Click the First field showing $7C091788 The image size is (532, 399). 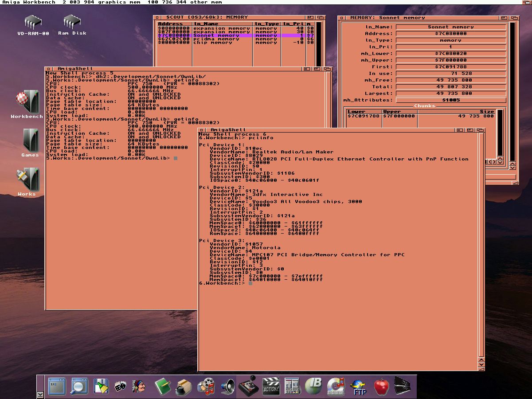(451, 67)
